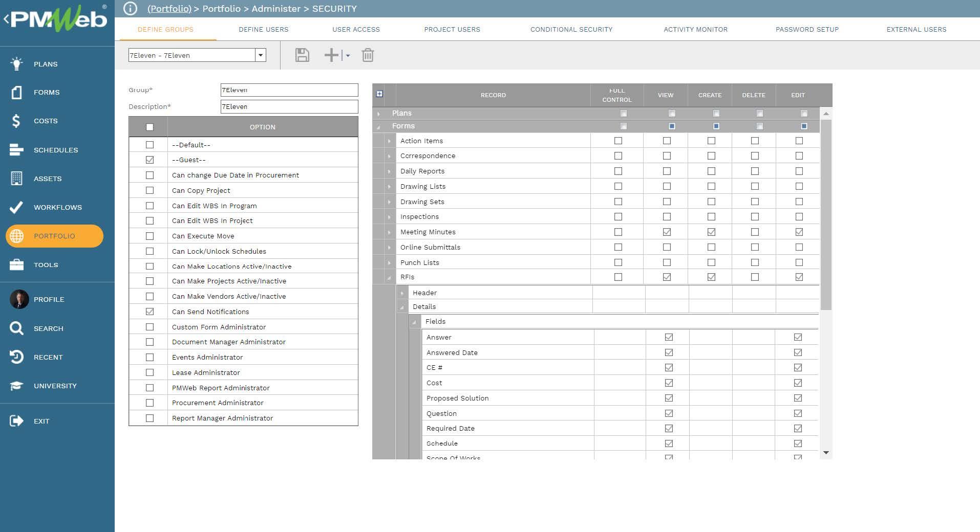Select the 'Lease Administrator' option row text
The image size is (980, 532).
(x=206, y=372)
